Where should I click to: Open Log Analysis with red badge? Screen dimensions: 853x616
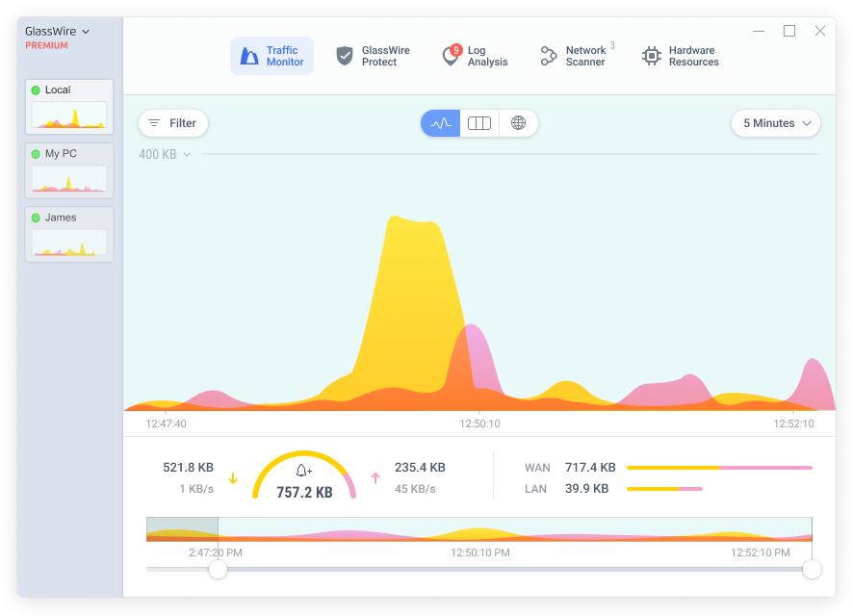pyautogui.click(x=476, y=56)
